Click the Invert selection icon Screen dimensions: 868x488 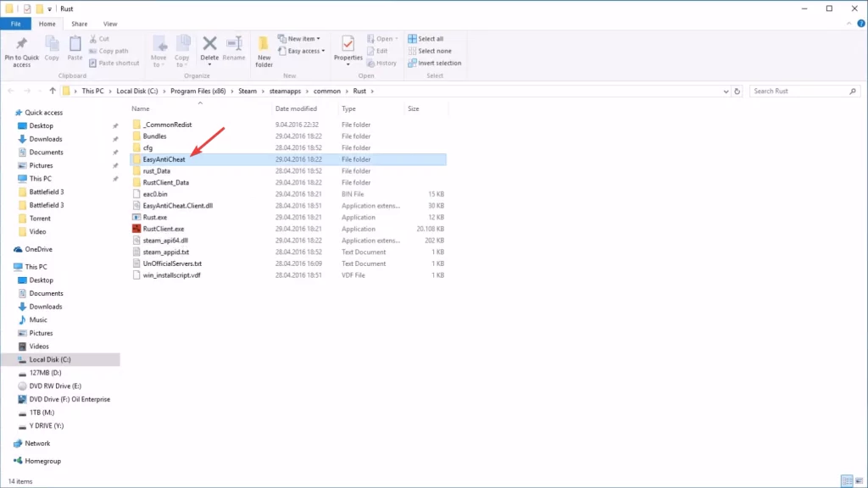coord(435,63)
